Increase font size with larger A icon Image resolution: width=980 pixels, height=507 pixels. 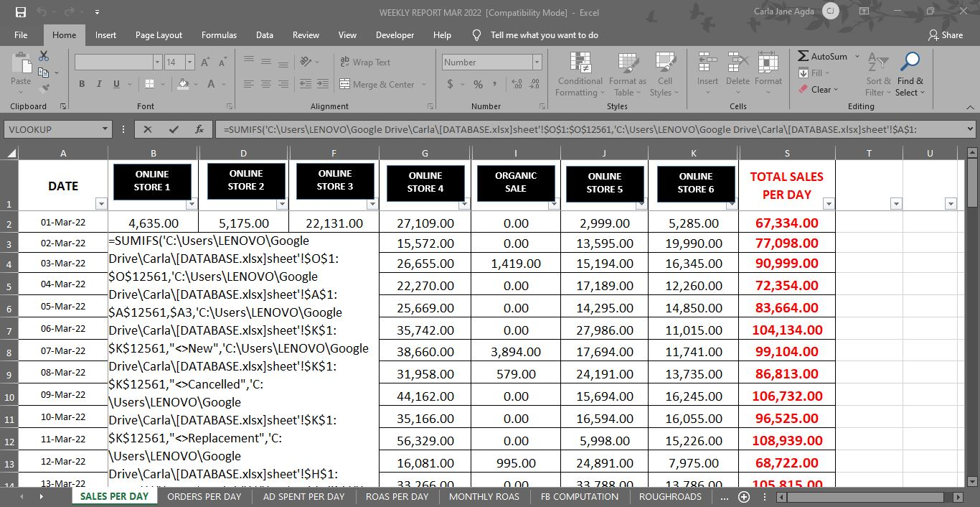205,62
